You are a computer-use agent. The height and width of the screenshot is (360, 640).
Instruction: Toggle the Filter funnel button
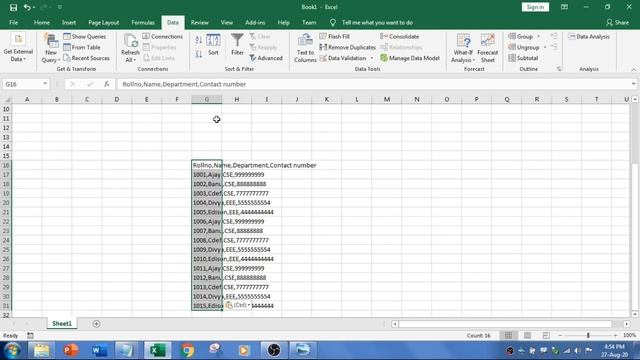(237, 45)
